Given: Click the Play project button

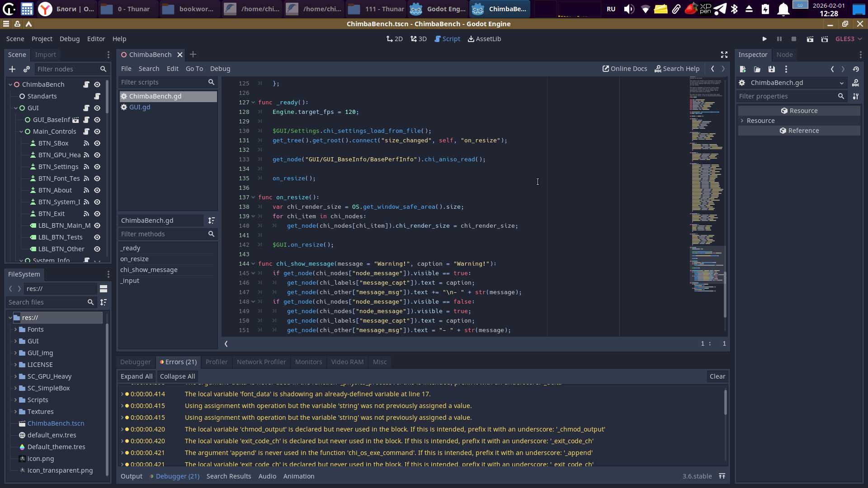Looking at the screenshot, I should tap(764, 39).
